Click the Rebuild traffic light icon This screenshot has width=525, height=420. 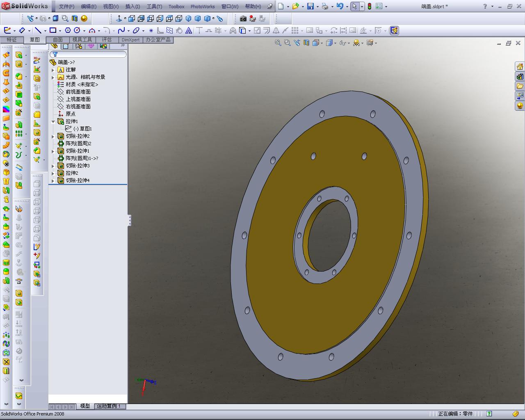click(369, 7)
